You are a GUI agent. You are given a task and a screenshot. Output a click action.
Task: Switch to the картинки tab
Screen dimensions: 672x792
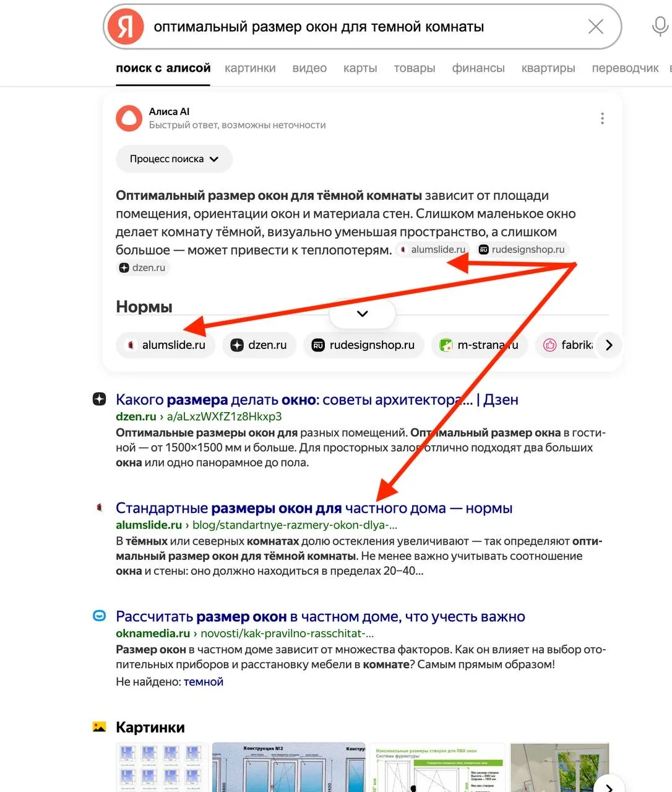[250, 68]
